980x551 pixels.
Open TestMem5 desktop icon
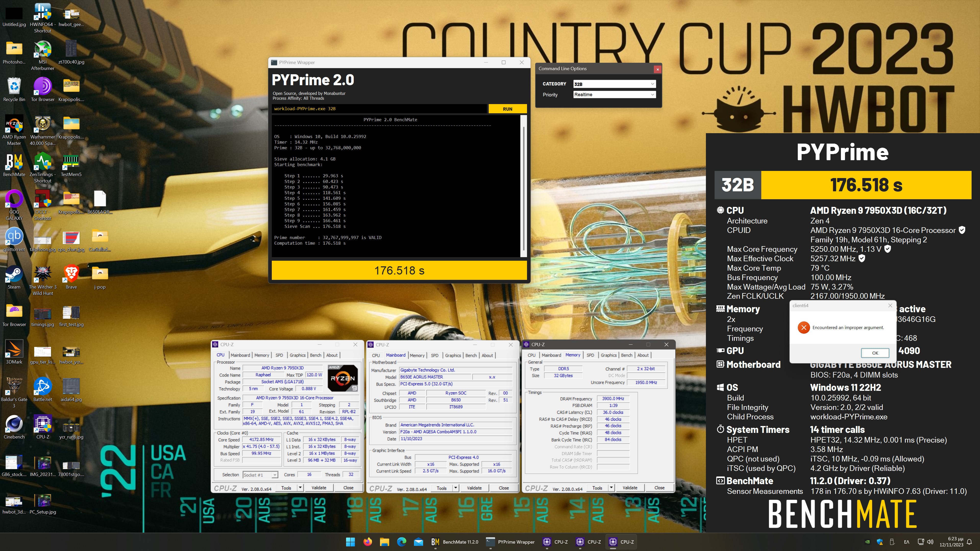tap(71, 165)
